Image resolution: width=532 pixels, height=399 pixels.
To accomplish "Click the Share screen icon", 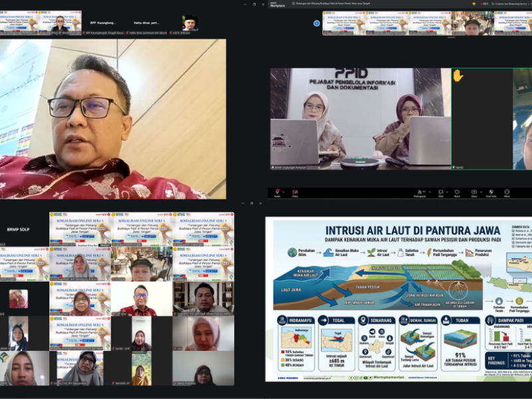I will 474,193.
